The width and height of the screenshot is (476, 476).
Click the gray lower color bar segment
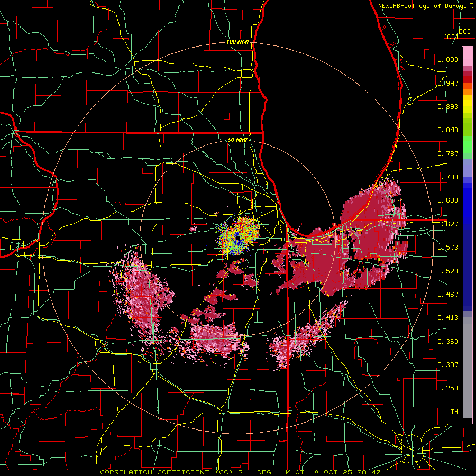click(467, 368)
